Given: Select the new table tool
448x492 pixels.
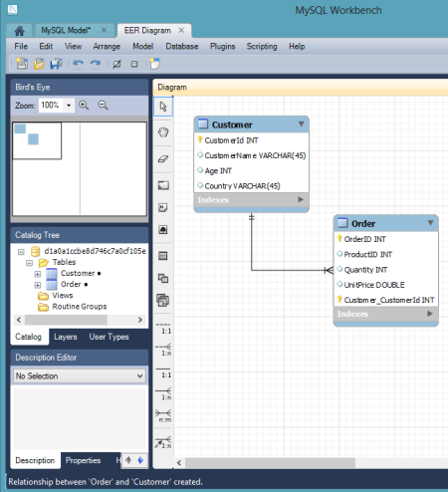Looking at the screenshot, I should (163, 256).
